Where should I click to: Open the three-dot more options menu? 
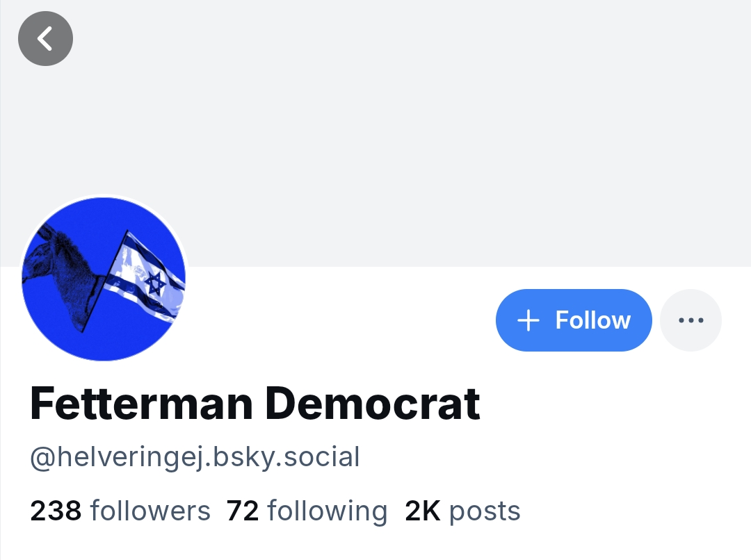pyautogui.click(x=691, y=320)
